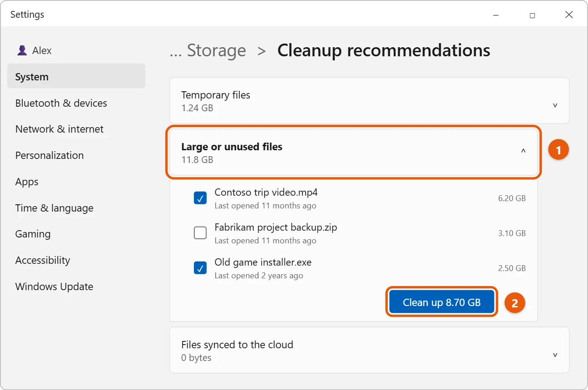The width and height of the screenshot is (588, 390).
Task: Expand Files synced to the cloud chevron
Action: pos(555,355)
